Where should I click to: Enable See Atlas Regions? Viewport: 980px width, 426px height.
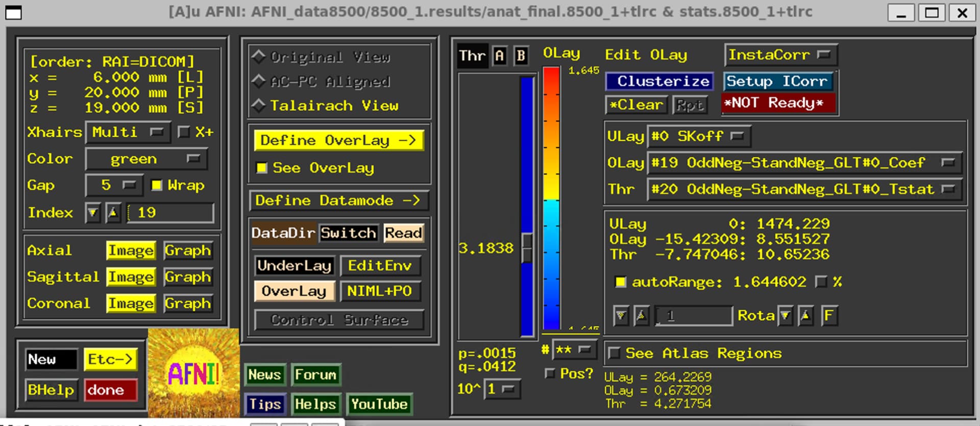click(x=615, y=353)
